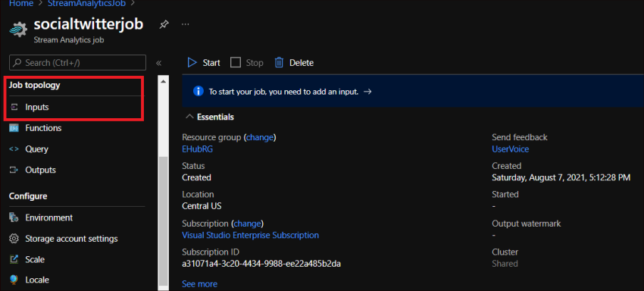Viewport: 644px width, 291px height.
Task: Click the Outputs icon in sidebar
Action: (14, 170)
